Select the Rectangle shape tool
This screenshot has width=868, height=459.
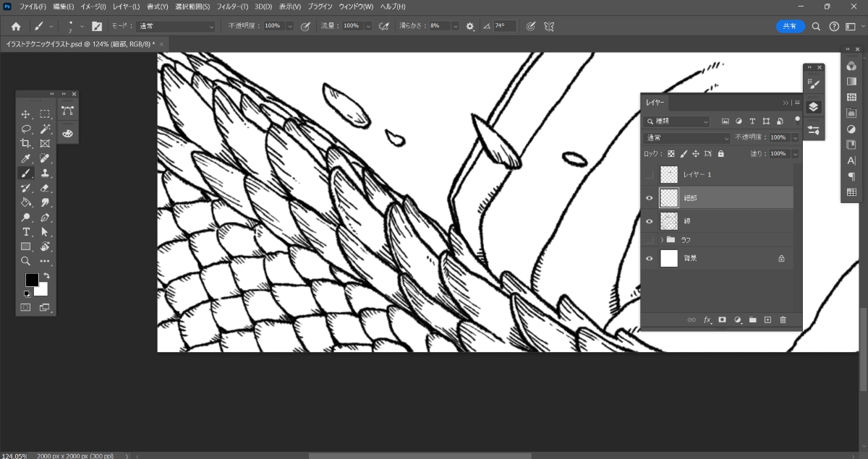(x=26, y=246)
